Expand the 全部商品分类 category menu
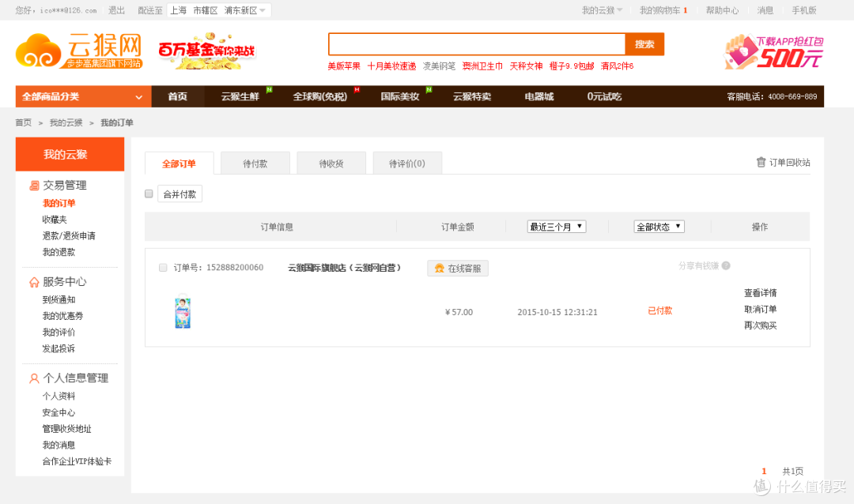This screenshot has width=854, height=504. [83, 96]
